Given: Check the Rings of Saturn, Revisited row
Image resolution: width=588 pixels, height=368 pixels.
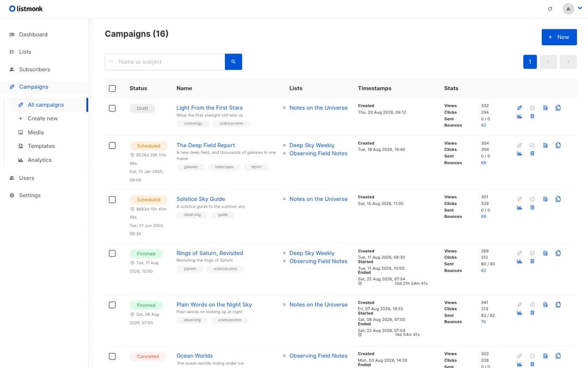Looking at the screenshot, I should point(112,253).
